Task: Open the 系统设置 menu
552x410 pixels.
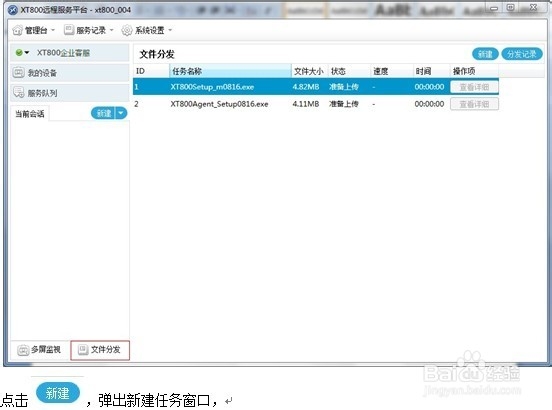Action: pos(147,30)
